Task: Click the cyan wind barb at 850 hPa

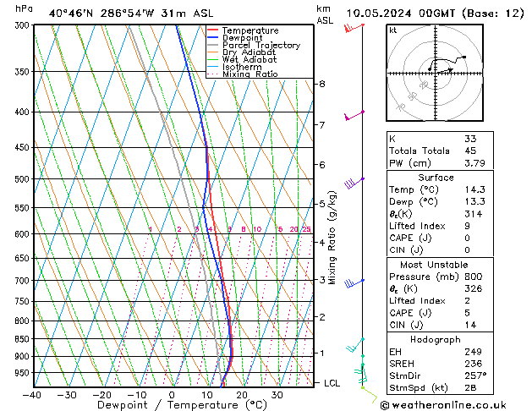Action: pyautogui.click(x=355, y=345)
